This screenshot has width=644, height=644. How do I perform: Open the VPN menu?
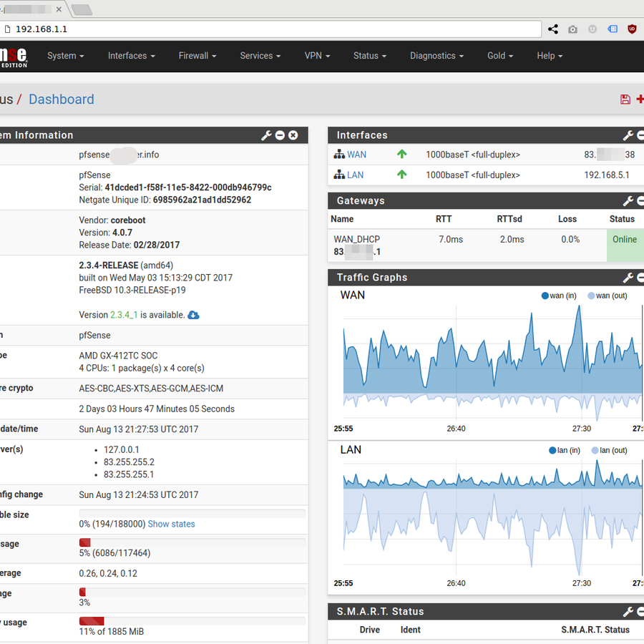317,56
